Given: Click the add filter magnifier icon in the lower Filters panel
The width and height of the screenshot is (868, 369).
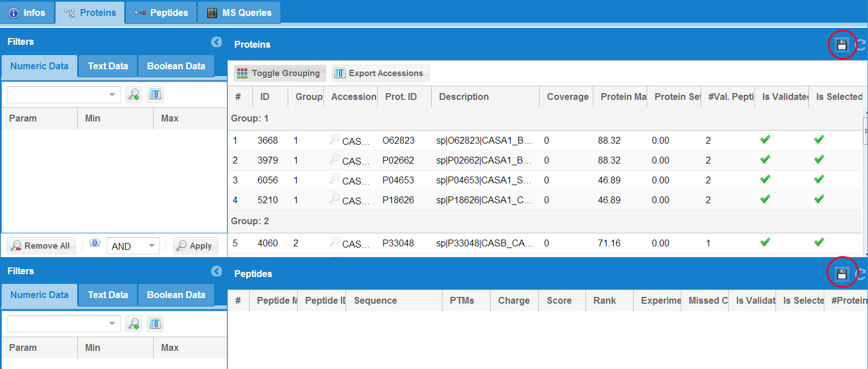Looking at the screenshot, I should pos(134,324).
